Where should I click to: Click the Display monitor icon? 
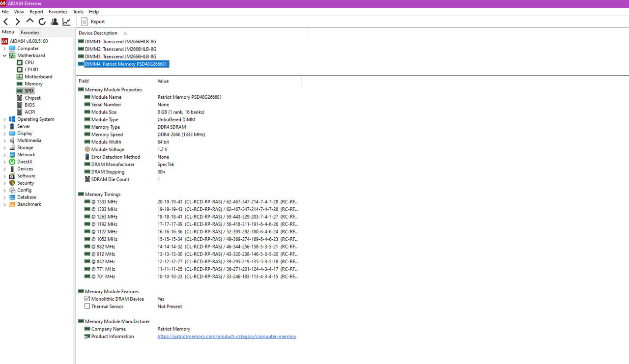pyautogui.click(x=12, y=134)
